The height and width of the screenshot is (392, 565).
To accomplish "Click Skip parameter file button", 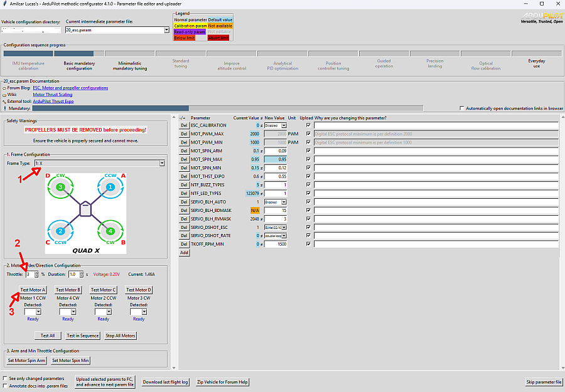I will (544, 383).
